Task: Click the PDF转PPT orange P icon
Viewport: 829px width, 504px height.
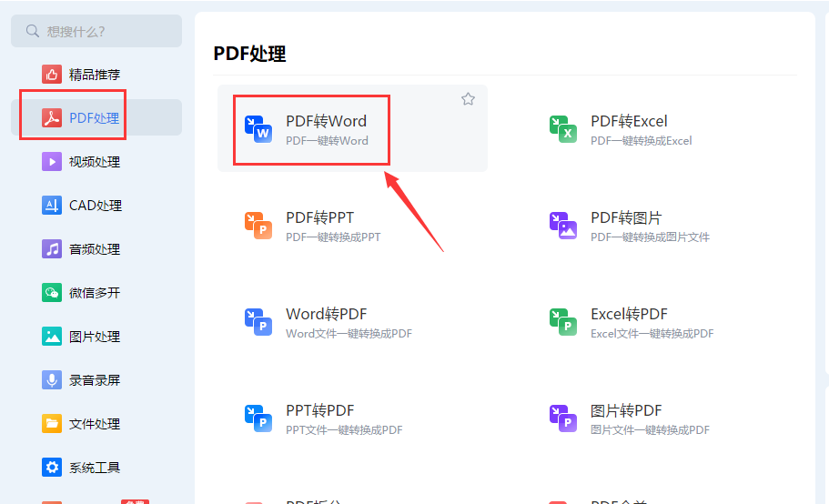Action: pyautogui.click(x=258, y=226)
